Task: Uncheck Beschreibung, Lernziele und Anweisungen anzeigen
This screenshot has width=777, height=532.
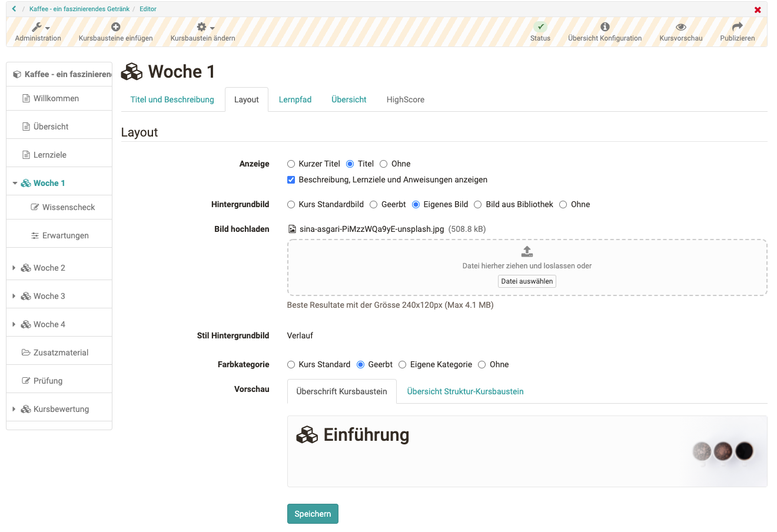Action: 291,180
